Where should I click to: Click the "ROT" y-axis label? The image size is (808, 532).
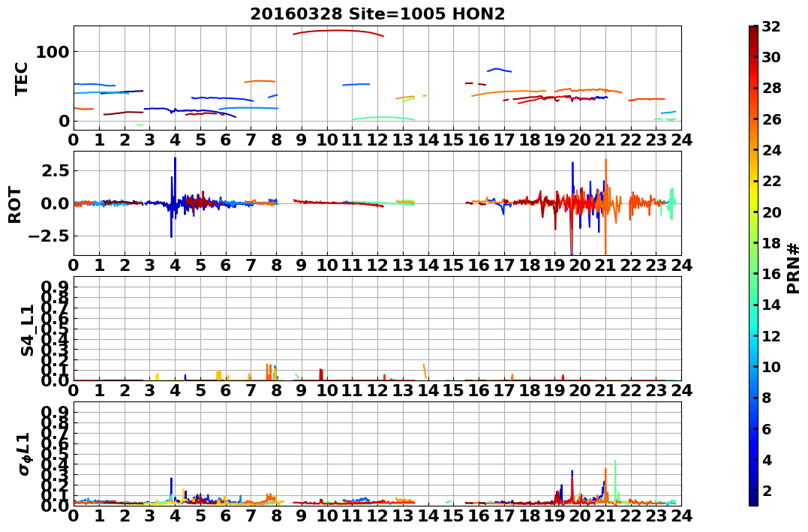pyautogui.click(x=15, y=205)
